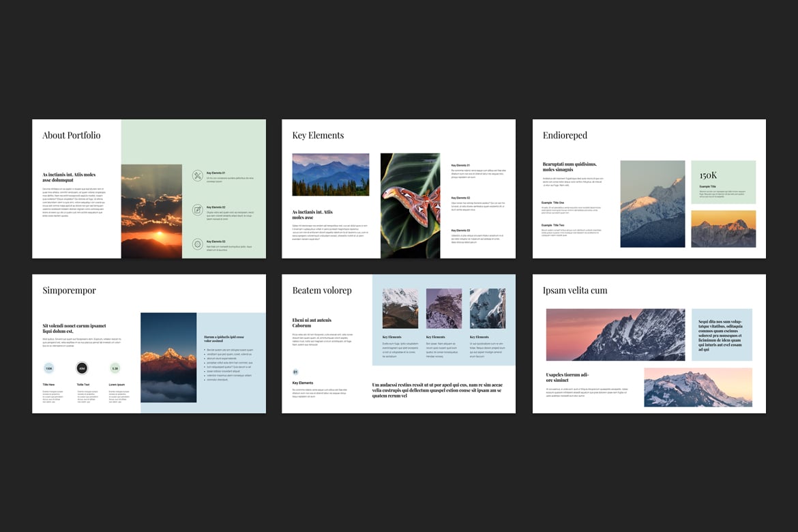
Task: Select "Key Elements 03" label beside the gear icon
Action: coord(216,242)
